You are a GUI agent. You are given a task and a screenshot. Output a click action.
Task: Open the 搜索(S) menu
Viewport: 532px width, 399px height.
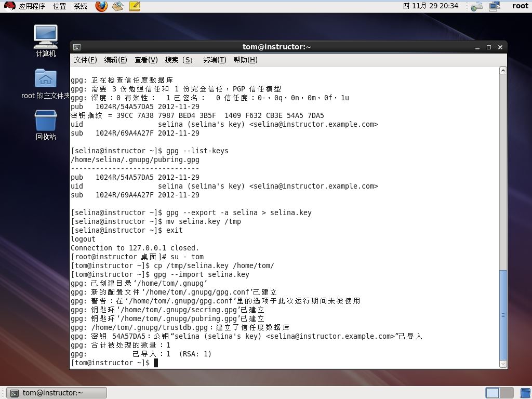click(x=179, y=60)
